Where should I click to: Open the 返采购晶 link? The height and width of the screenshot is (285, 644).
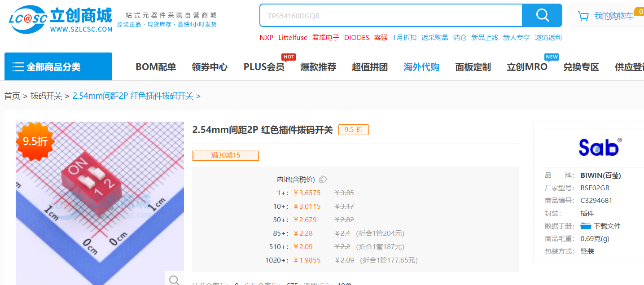click(x=435, y=37)
